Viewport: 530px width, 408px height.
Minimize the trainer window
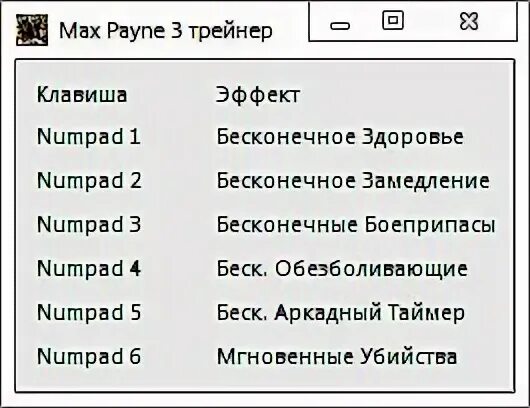pyautogui.click(x=340, y=26)
